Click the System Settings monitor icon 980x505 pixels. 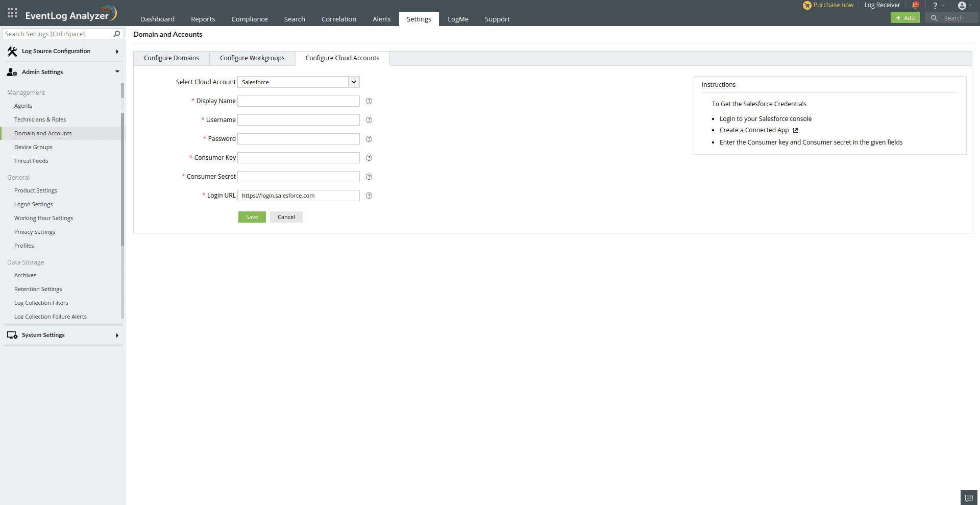tap(12, 335)
